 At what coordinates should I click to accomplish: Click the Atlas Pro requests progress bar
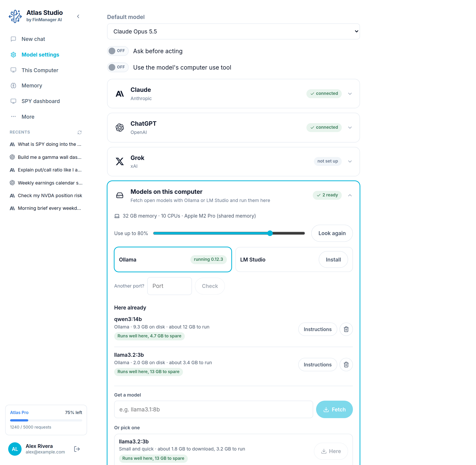(46, 420)
